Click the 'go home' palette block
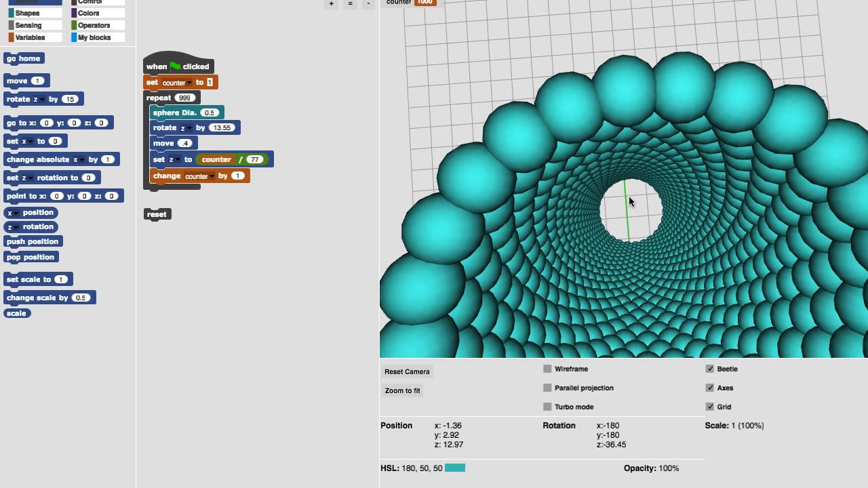Image resolution: width=868 pixels, height=488 pixels. pos(24,59)
